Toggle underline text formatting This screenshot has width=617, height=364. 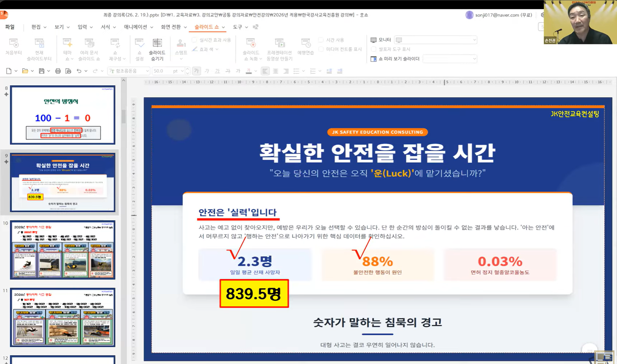(x=217, y=71)
